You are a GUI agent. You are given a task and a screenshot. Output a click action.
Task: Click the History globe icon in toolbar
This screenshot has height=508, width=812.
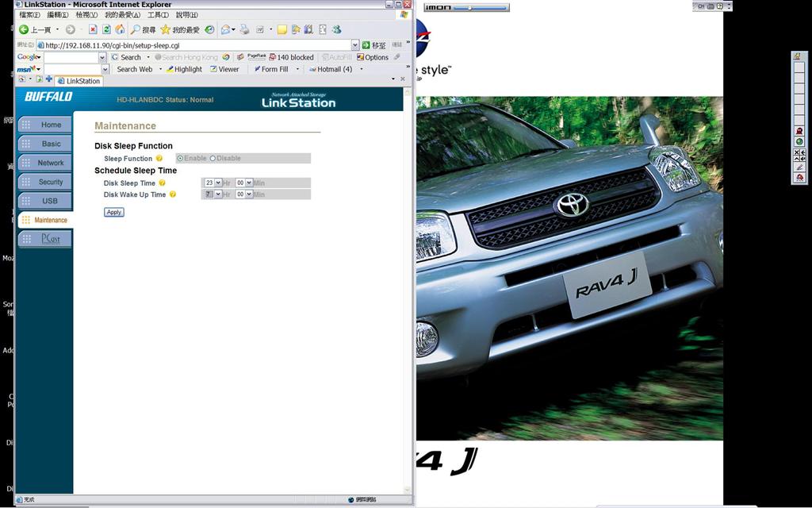pos(209,29)
